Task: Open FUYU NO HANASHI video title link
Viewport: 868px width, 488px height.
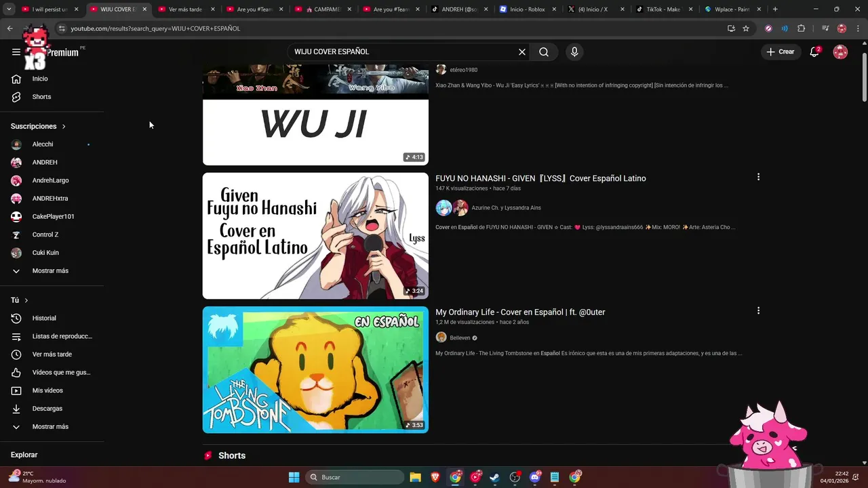Action: [x=540, y=178]
